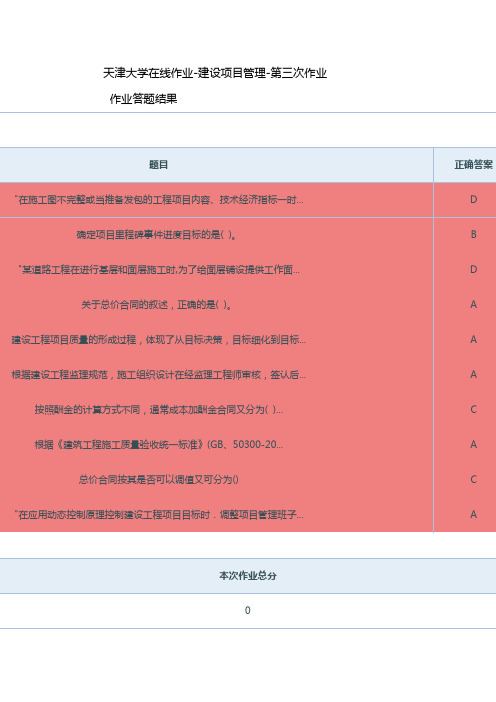Click answer A for 关于总价合同的叙述 row

point(474,305)
